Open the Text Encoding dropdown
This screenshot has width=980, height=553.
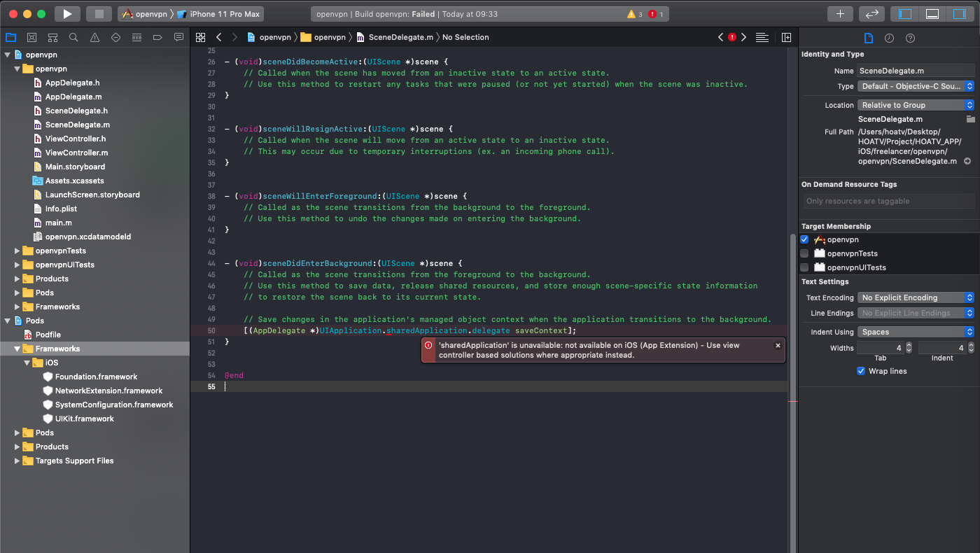tap(916, 297)
